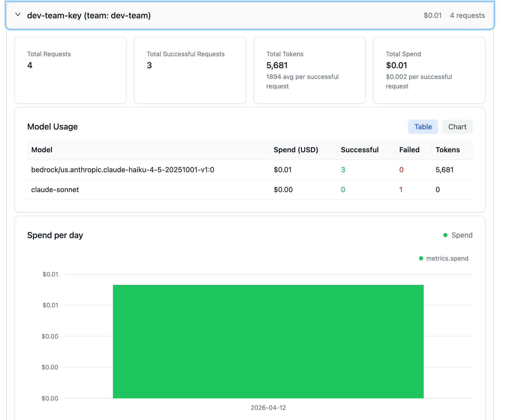This screenshot has width=507, height=420.
Task: Click the Total Tokens stat card
Action: pyautogui.click(x=309, y=70)
